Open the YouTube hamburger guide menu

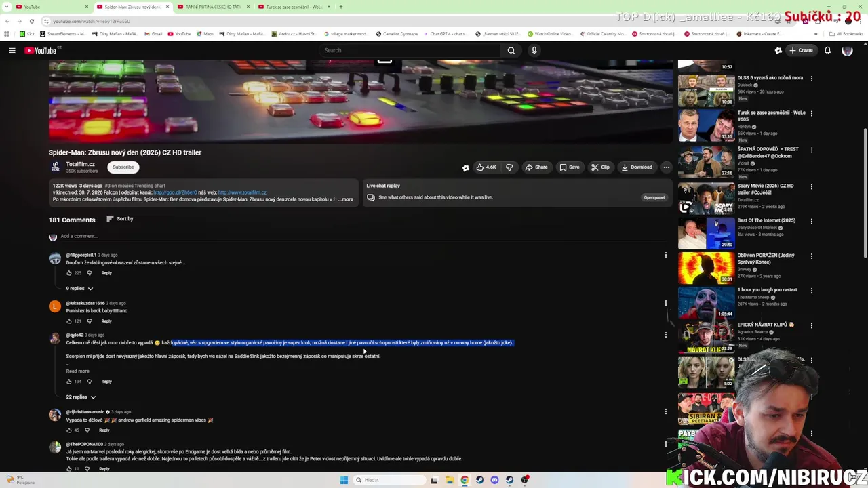[x=12, y=50]
